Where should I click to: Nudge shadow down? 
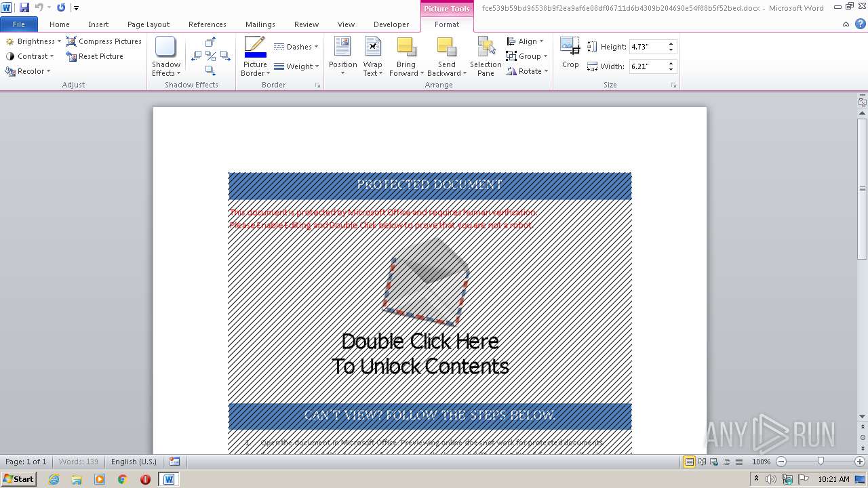(210, 70)
